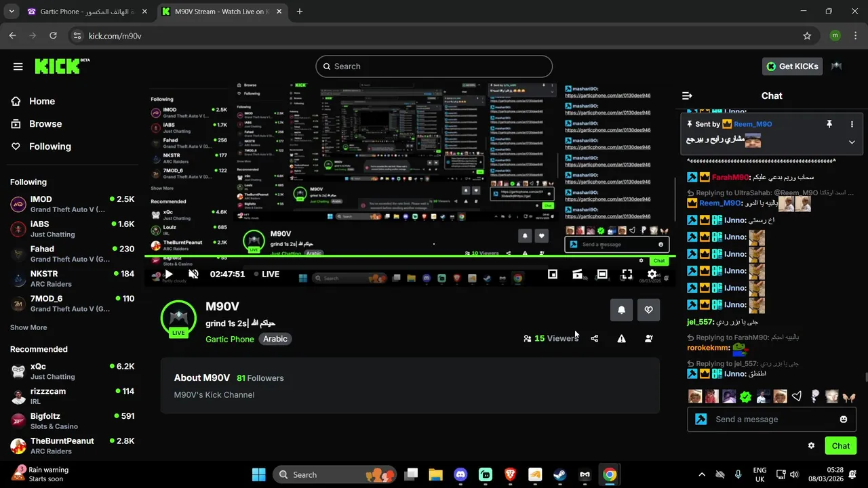Bookmark this page with the star icon
The width and height of the screenshot is (868, 488).
click(x=807, y=36)
